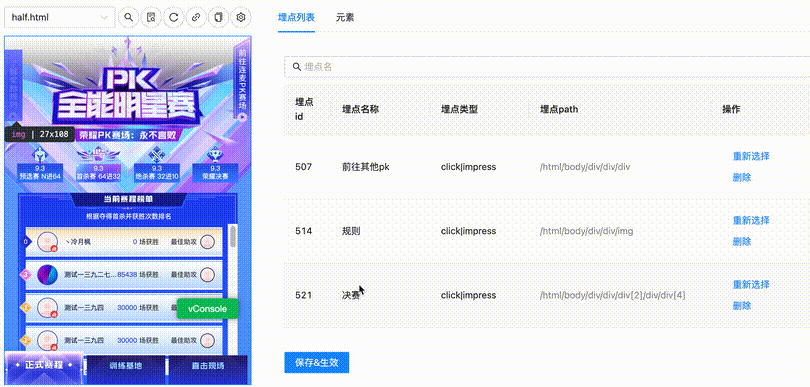Screen dimensions: 810x387
Task: Click 删除 for the 规则 row
Action: (742, 241)
